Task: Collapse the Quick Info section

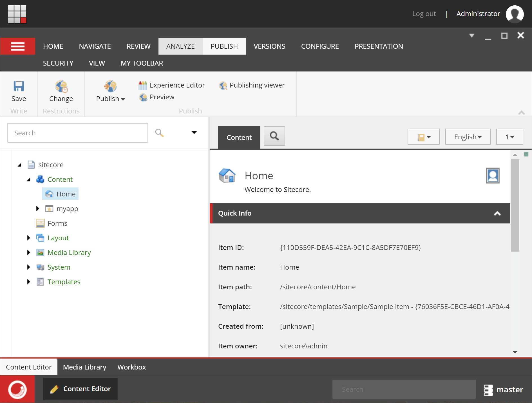Action: [497, 213]
